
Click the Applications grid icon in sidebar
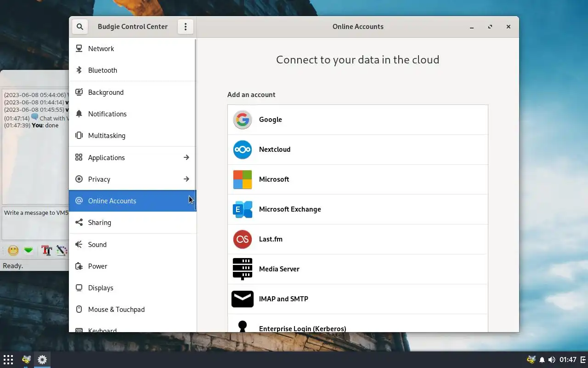point(79,157)
